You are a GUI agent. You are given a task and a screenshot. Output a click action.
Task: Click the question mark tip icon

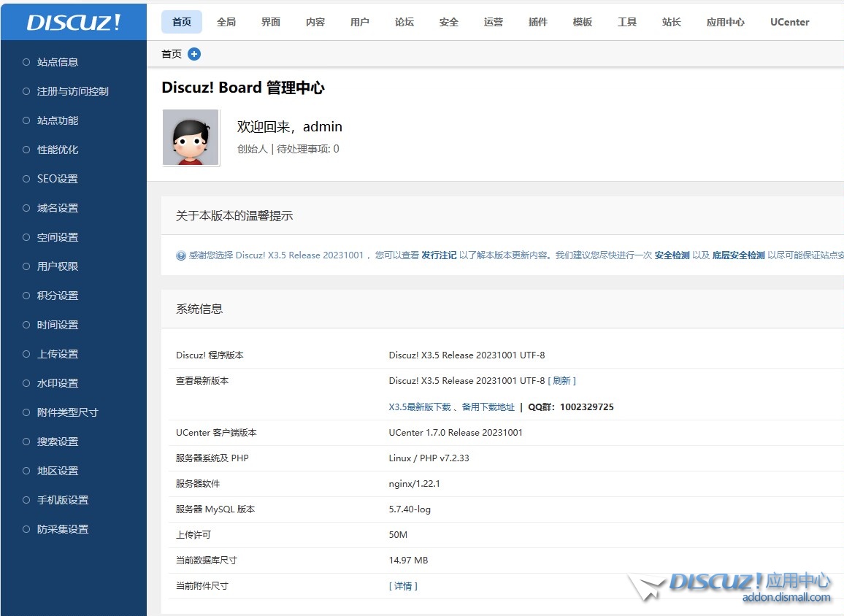[x=181, y=255]
